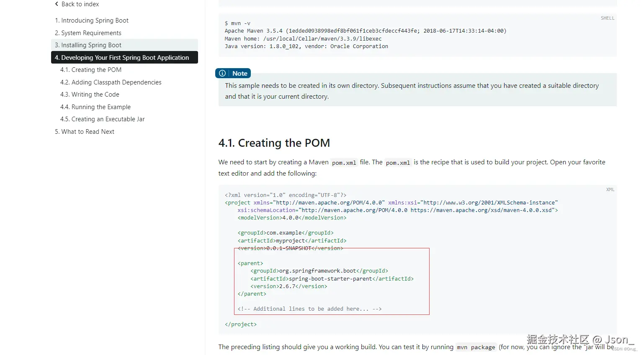This screenshot has height=355, width=644.
Task: Click the XML label on the code block
Action: [610, 190]
